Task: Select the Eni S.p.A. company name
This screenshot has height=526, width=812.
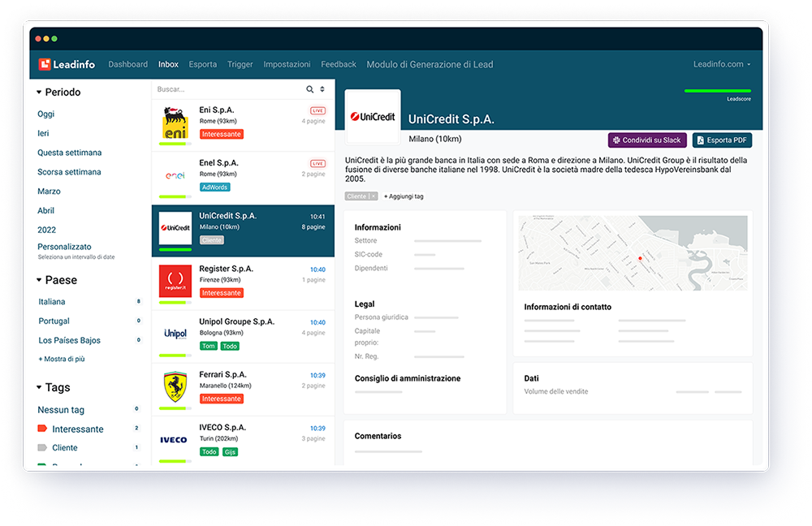Action: 217,110
